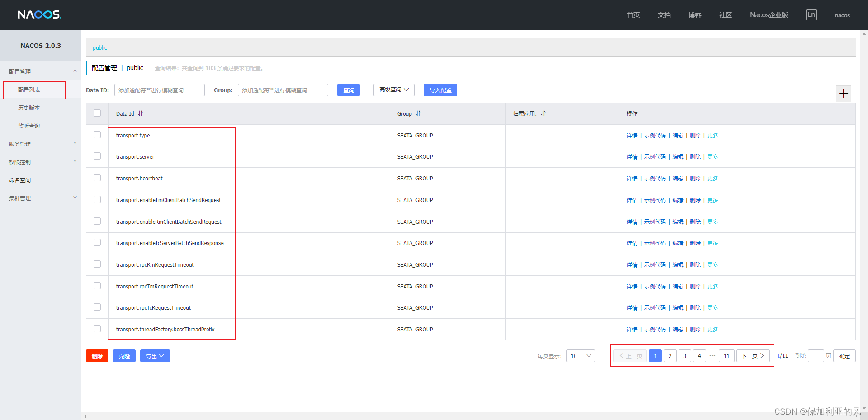
Task: Check transport.enableRmClientBatchSendRequest row checkbox
Action: pyautogui.click(x=97, y=221)
